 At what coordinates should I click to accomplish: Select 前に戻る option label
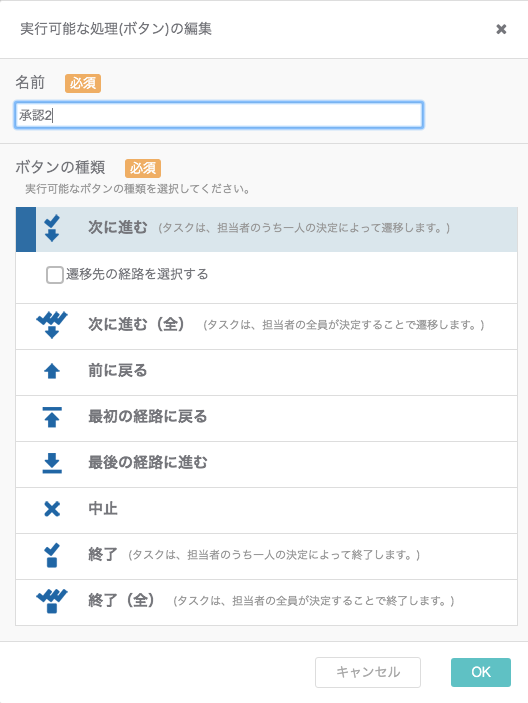pos(117,371)
